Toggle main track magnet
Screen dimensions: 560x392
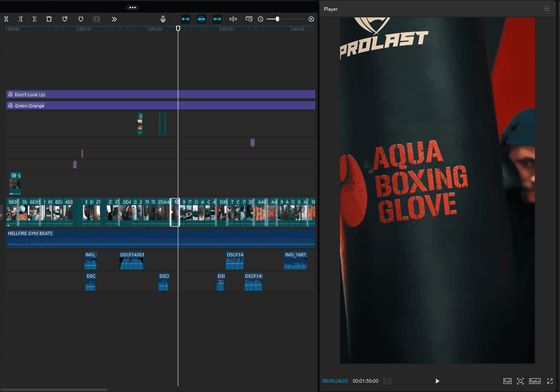pos(186,19)
